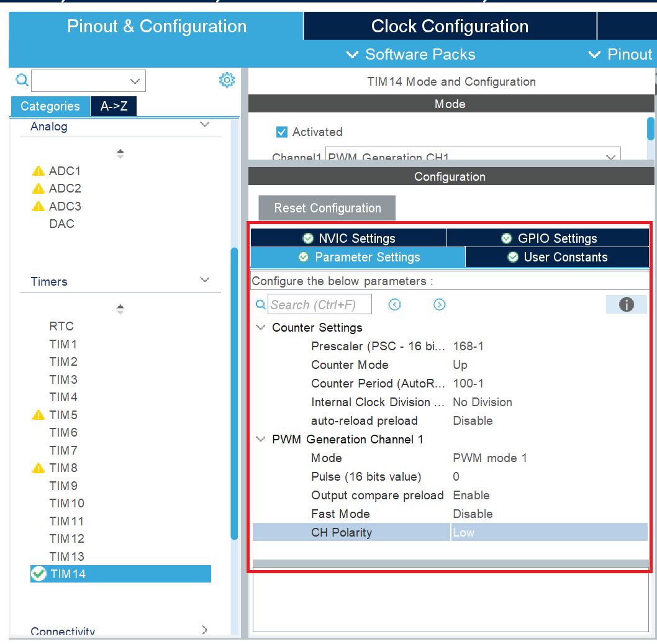Change Internal Clock Division value No Division

483,402
